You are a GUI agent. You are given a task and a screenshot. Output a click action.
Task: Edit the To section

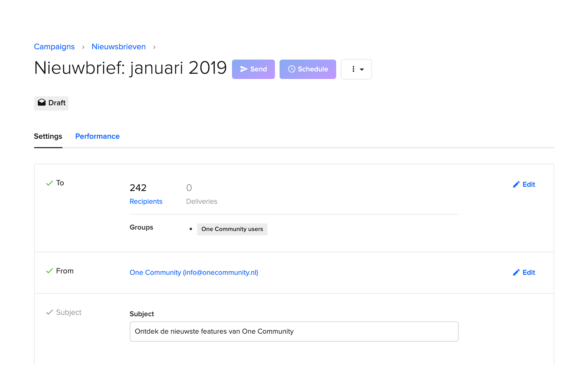tap(524, 184)
